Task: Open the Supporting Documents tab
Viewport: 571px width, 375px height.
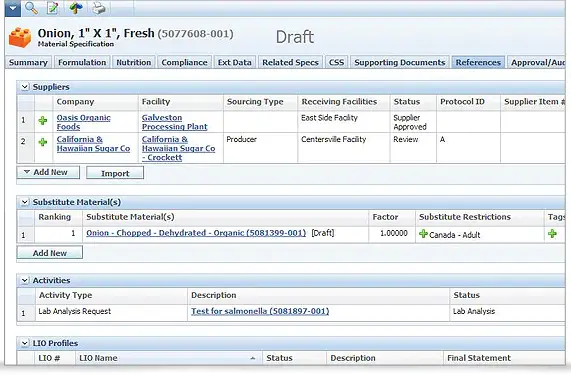Action: [400, 62]
